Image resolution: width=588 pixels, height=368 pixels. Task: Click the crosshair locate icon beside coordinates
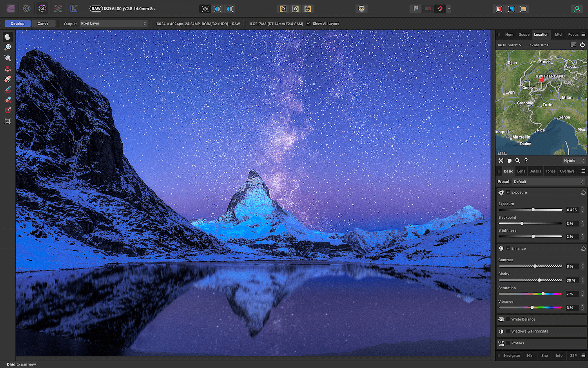click(x=582, y=45)
